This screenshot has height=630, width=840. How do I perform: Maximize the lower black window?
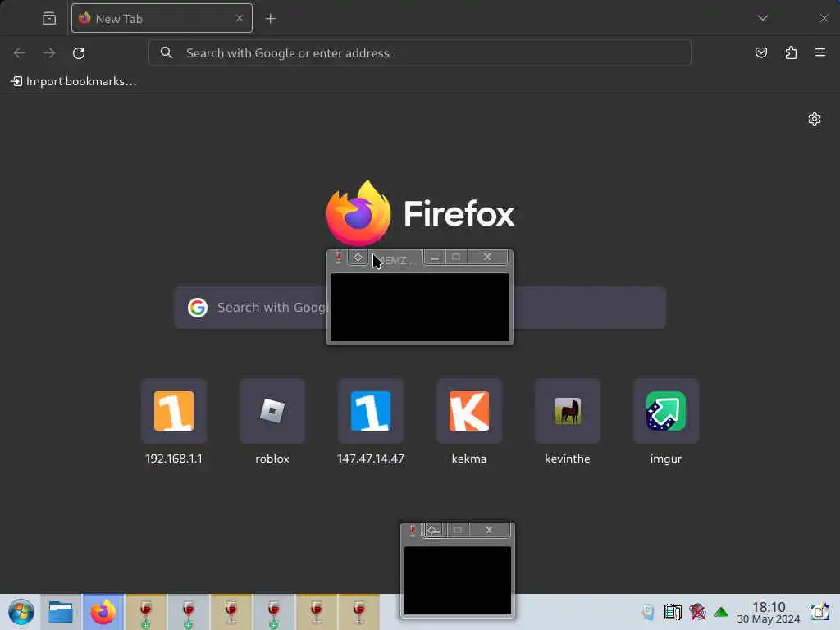point(458,531)
